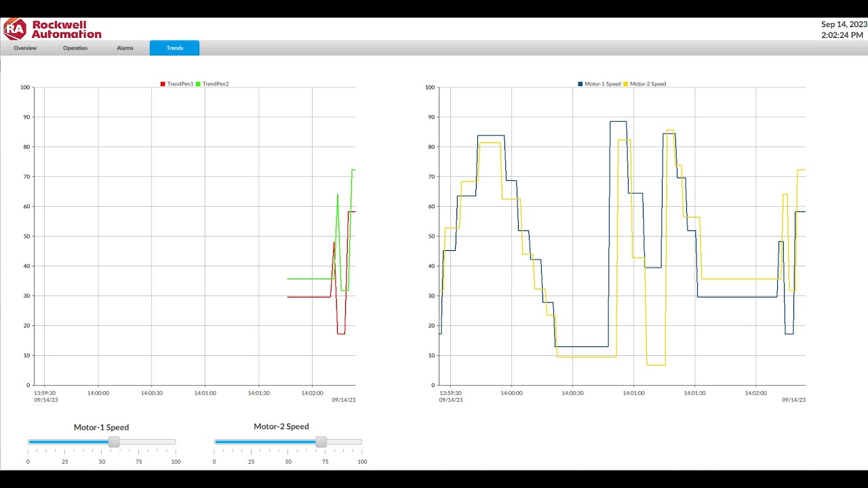The image size is (868, 488).
Task: Click 14:02:00 time label on right chart
Action: pyautogui.click(x=755, y=393)
